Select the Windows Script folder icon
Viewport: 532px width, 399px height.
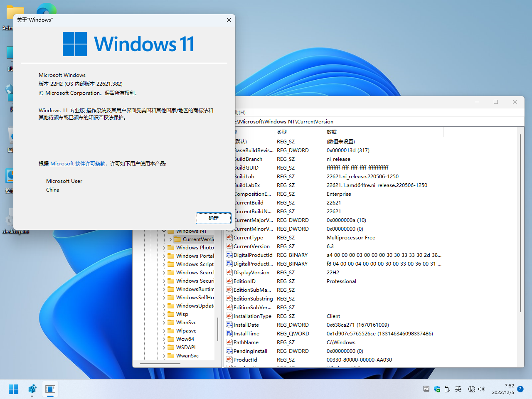coord(171,264)
